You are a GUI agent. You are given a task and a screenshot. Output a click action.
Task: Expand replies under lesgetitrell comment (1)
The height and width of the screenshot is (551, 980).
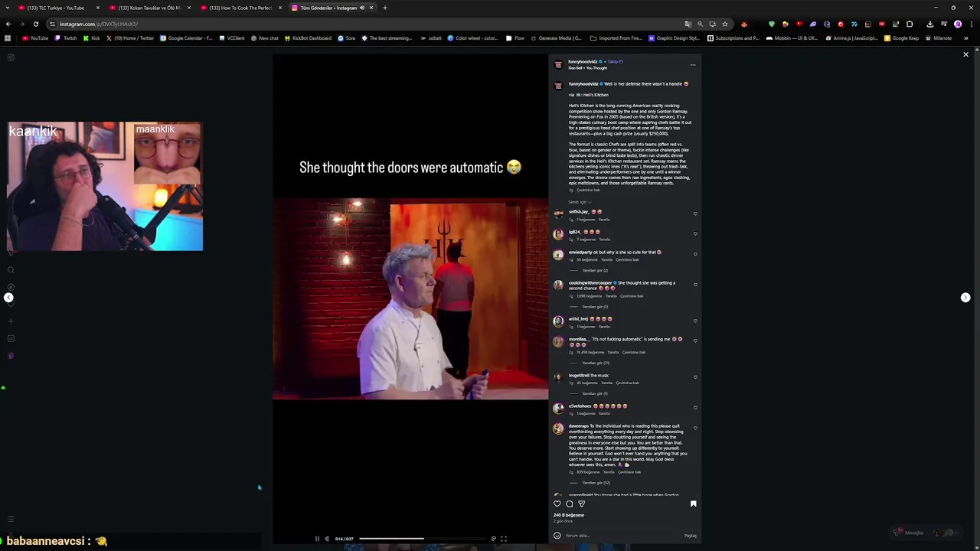point(595,393)
